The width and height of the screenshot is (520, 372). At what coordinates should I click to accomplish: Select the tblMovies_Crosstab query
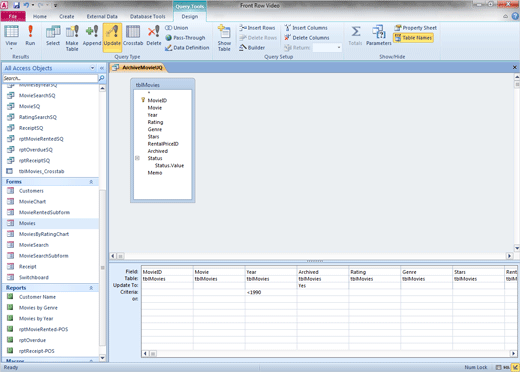coord(41,171)
